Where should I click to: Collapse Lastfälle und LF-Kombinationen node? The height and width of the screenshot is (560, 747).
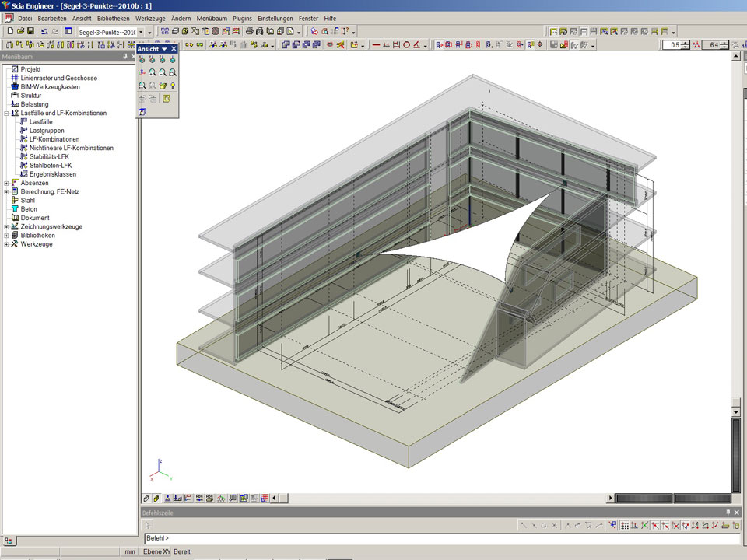[6, 113]
